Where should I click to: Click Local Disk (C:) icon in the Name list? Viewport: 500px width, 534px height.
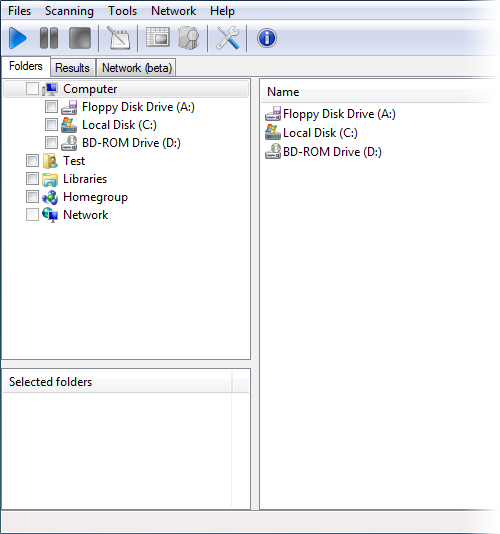[x=273, y=132]
